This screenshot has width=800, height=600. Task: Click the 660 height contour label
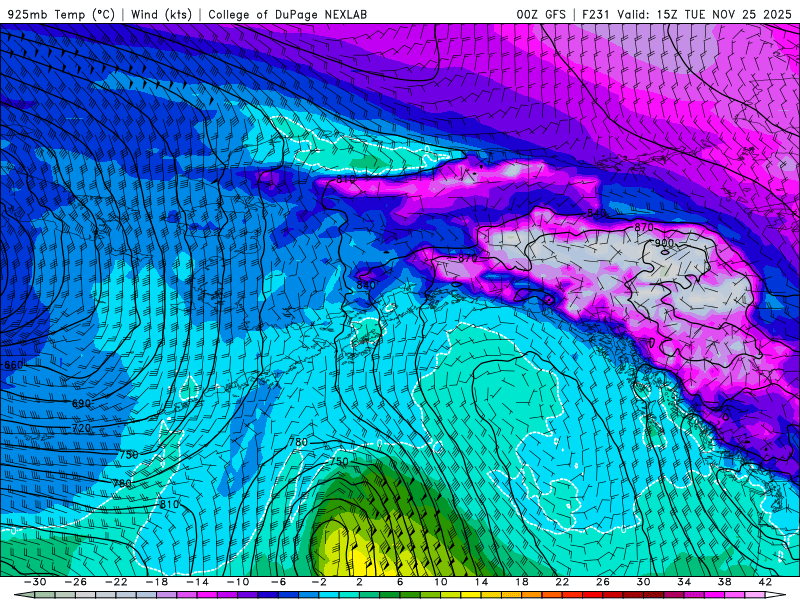click(x=13, y=365)
